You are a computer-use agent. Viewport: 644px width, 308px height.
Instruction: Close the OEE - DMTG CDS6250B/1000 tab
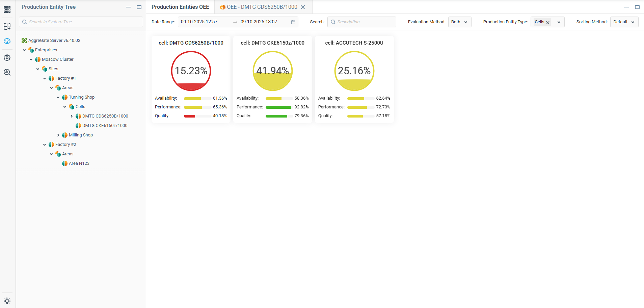(x=303, y=7)
